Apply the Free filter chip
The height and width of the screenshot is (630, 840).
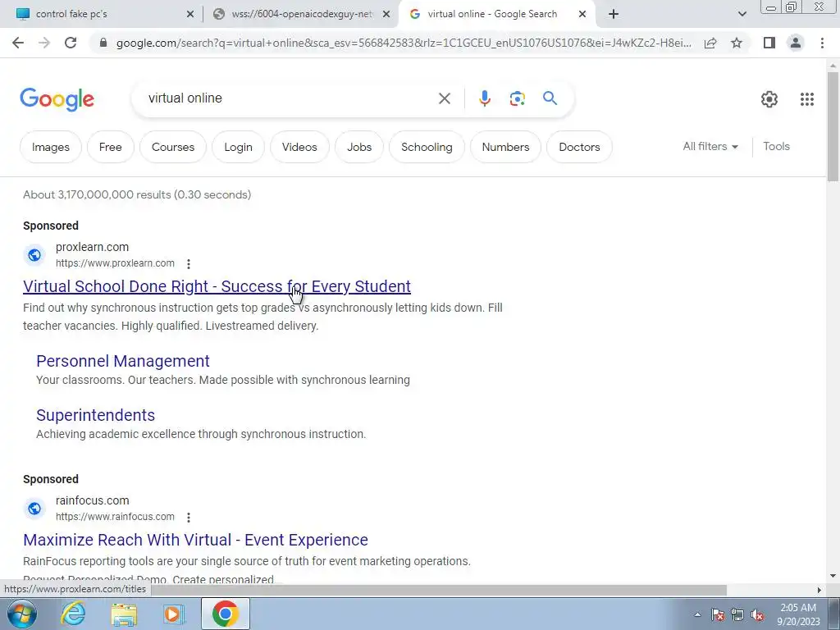(111, 147)
